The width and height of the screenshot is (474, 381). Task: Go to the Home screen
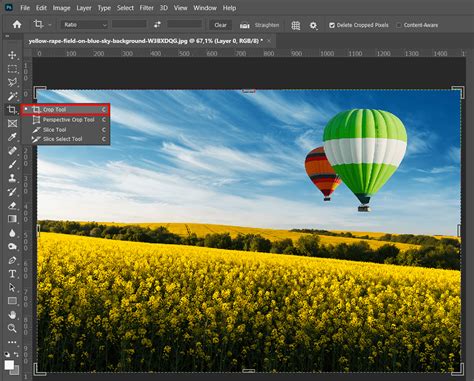point(17,24)
